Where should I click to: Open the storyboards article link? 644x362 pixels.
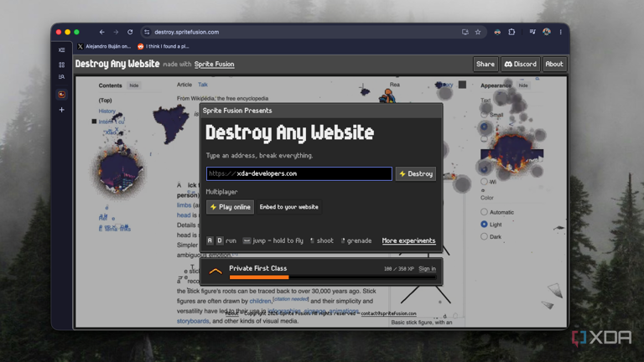click(x=193, y=321)
